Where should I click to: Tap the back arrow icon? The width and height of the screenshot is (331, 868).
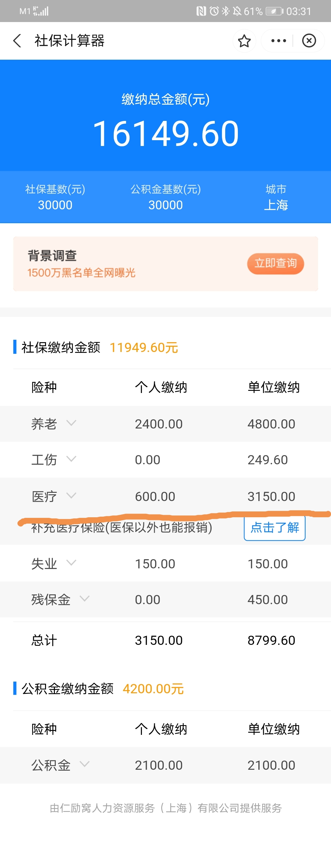click(x=17, y=41)
